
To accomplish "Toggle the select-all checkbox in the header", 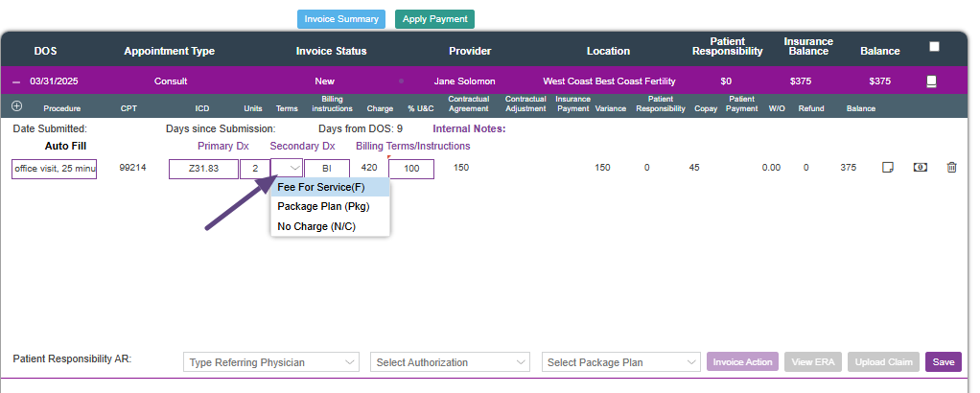I will 934,46.
